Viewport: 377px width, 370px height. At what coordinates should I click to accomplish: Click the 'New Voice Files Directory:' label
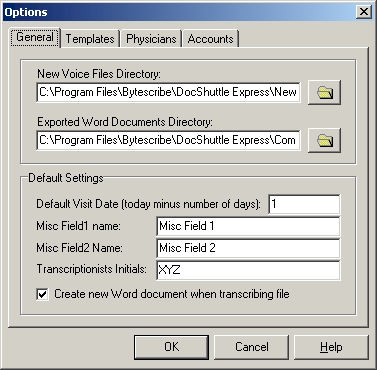pos(99,74)
